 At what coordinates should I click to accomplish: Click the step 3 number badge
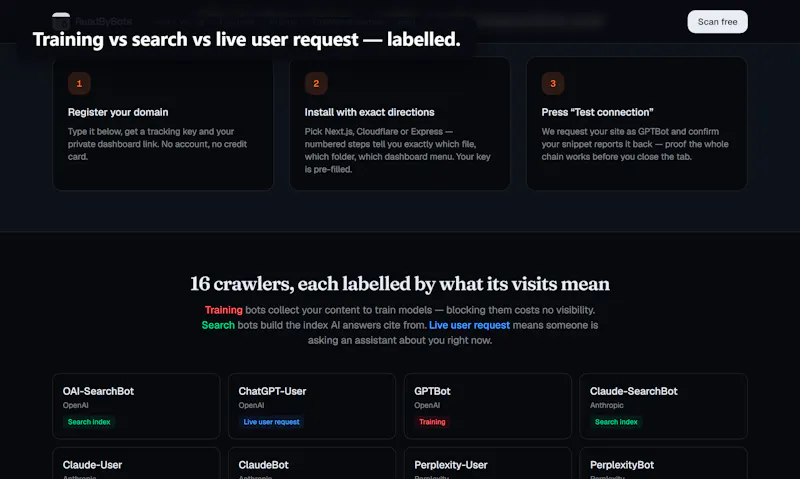(553, 83)
